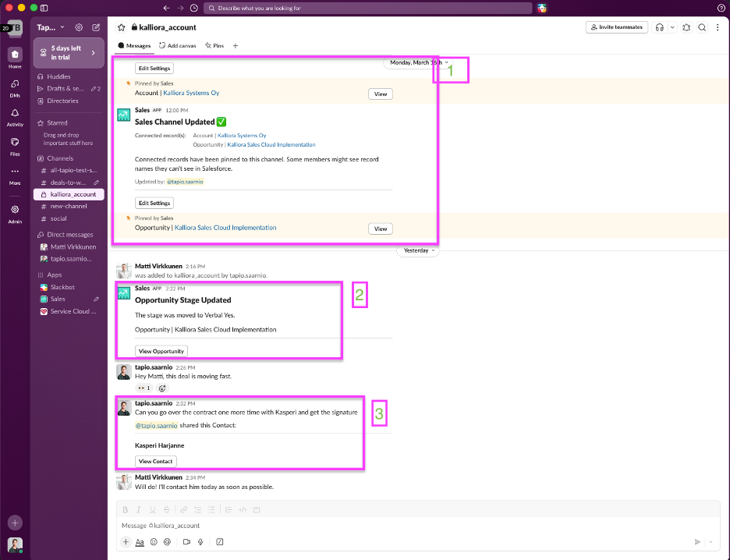Open channel options three-dot menu
This screenshot has width=730, height=560.
(x=718, y=27)
